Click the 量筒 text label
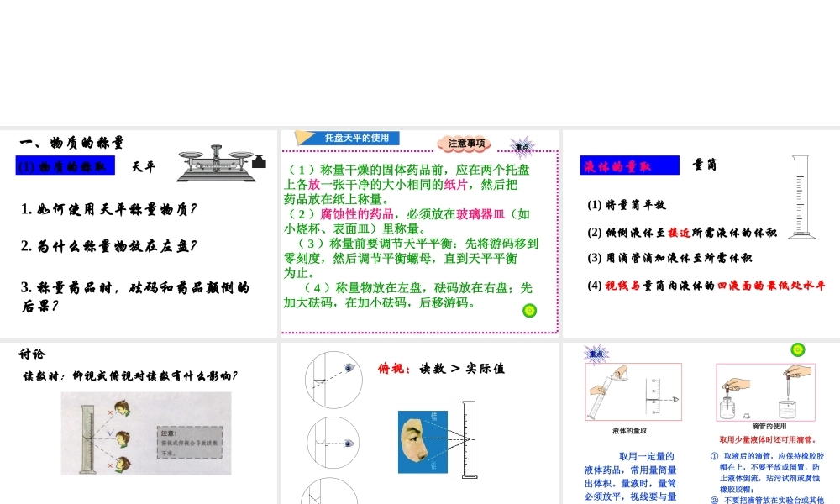Image resolution: width=840 pixels, height=504 pixels. 705,165
